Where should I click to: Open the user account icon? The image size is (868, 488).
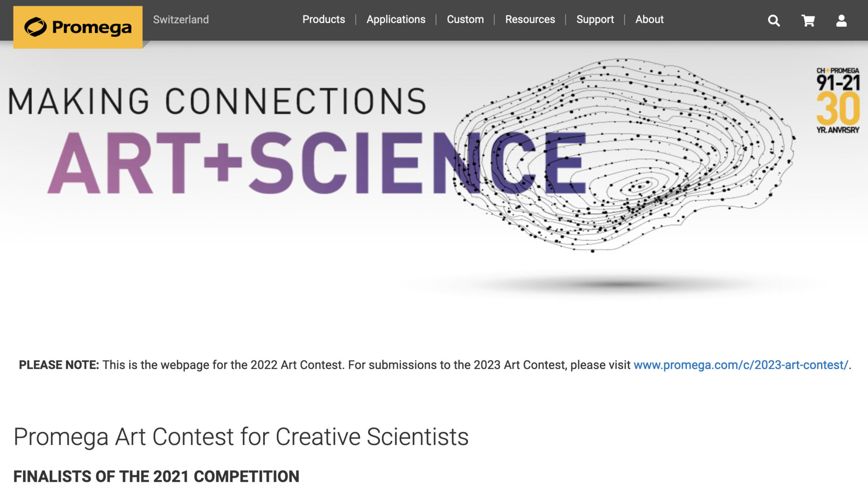point(841,20)
